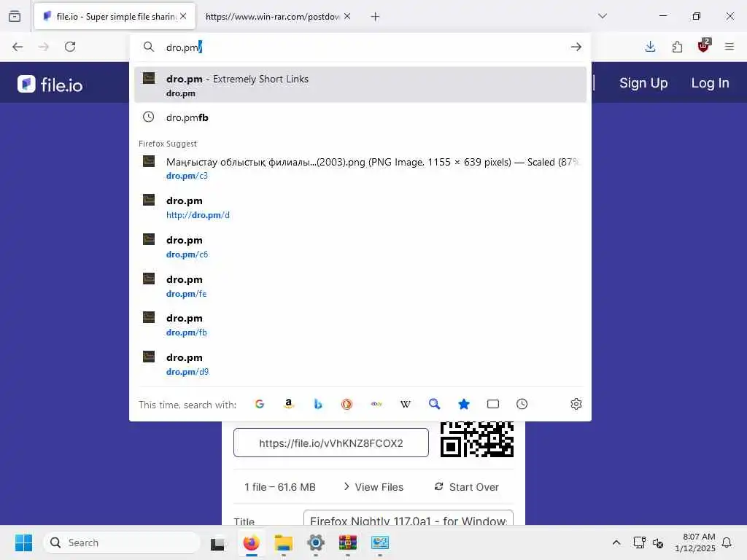Viewport: 747px width, 560px height.
Task: Click the QR code image
Action: point(477,439)
